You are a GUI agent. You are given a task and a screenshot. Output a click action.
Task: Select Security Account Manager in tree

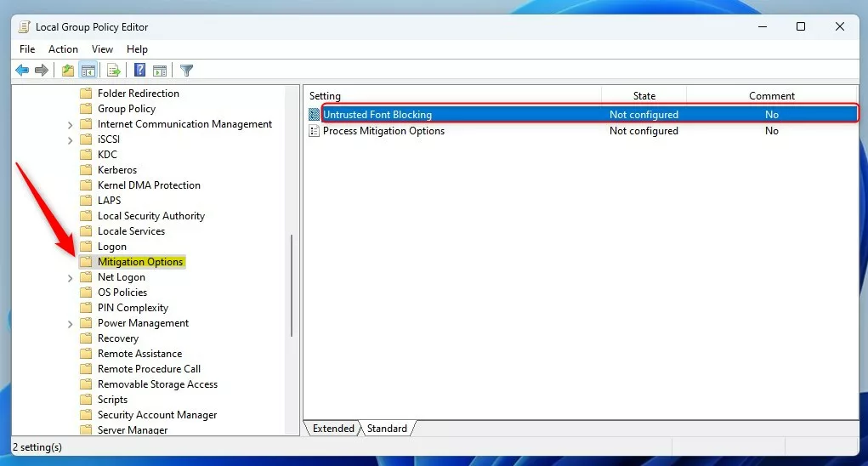click(x=157, y=414)
